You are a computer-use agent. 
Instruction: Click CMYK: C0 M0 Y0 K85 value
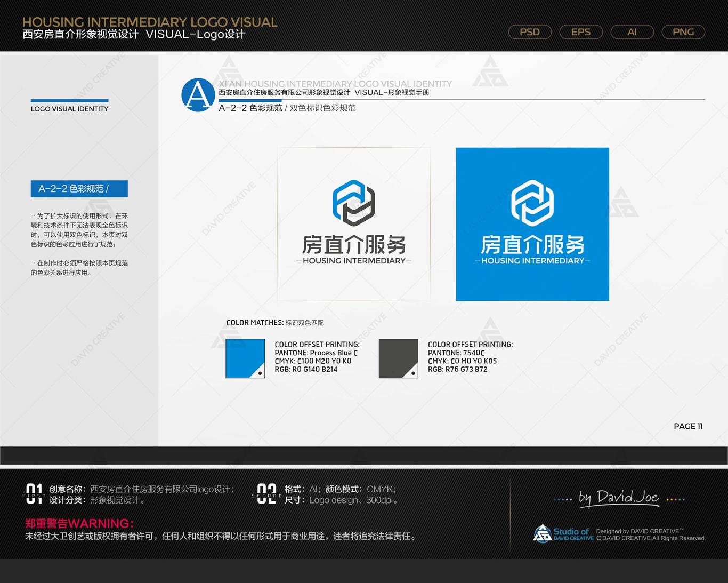point(462,361)
